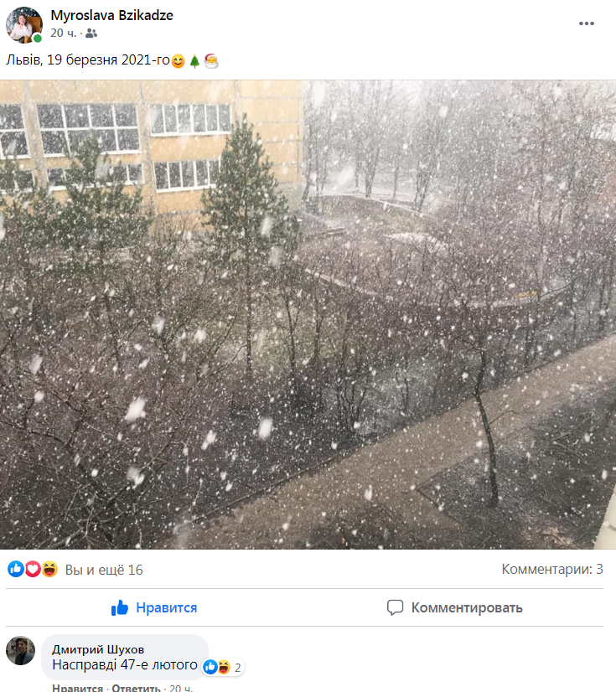Expand Комментарии: 3 comment list

[552, 570]
